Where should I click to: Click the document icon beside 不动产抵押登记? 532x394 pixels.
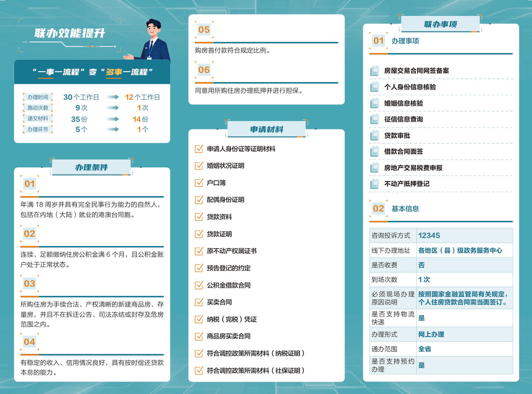[374, 184]
